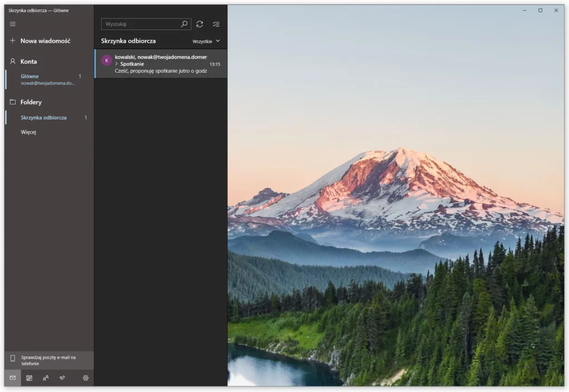This screenshot has width=569, height=392.
Task: Toggle selection mode checklist icon
Action: click(x=216, y=24)
